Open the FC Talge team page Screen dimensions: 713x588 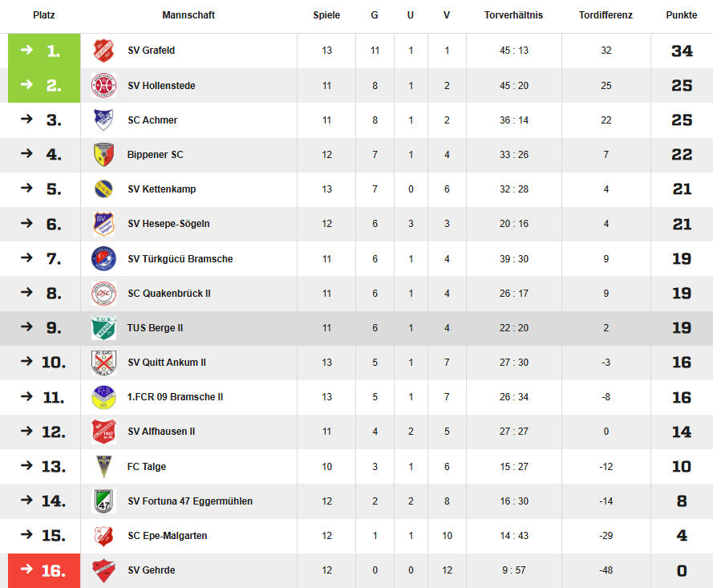click(x=147, y=467)
